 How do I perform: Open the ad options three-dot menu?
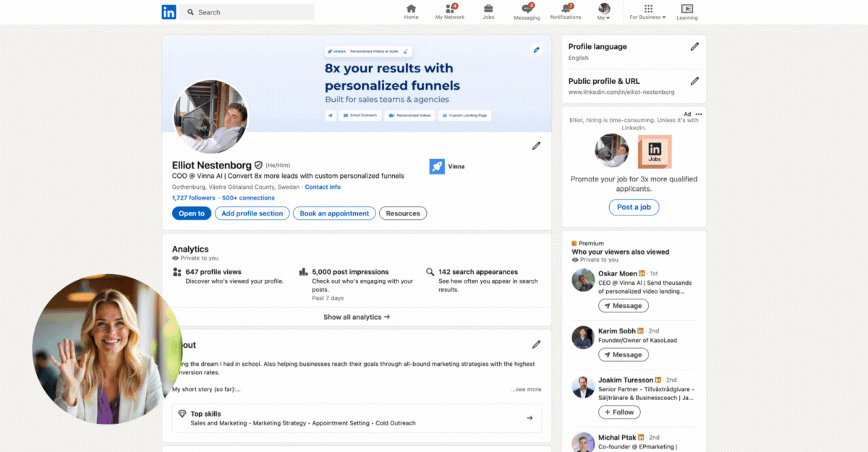tap(699, 114)
